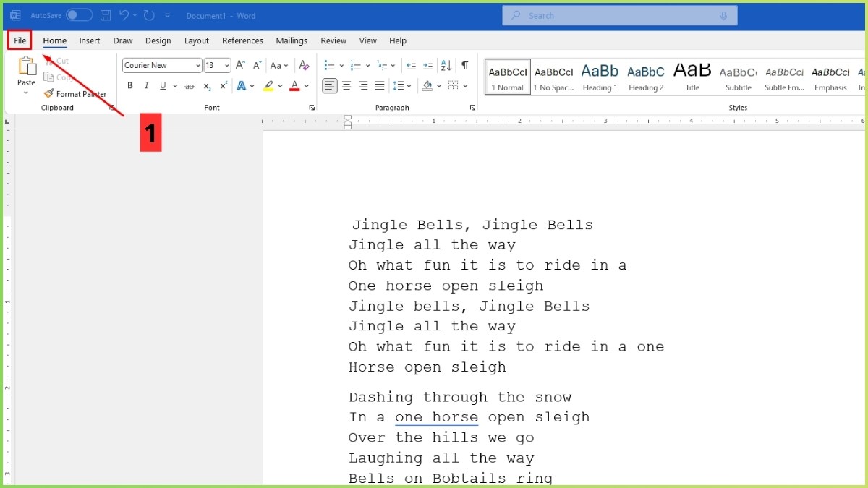Apply the Title style
This screenshot has width=868, height=488.
pos(692,77)
